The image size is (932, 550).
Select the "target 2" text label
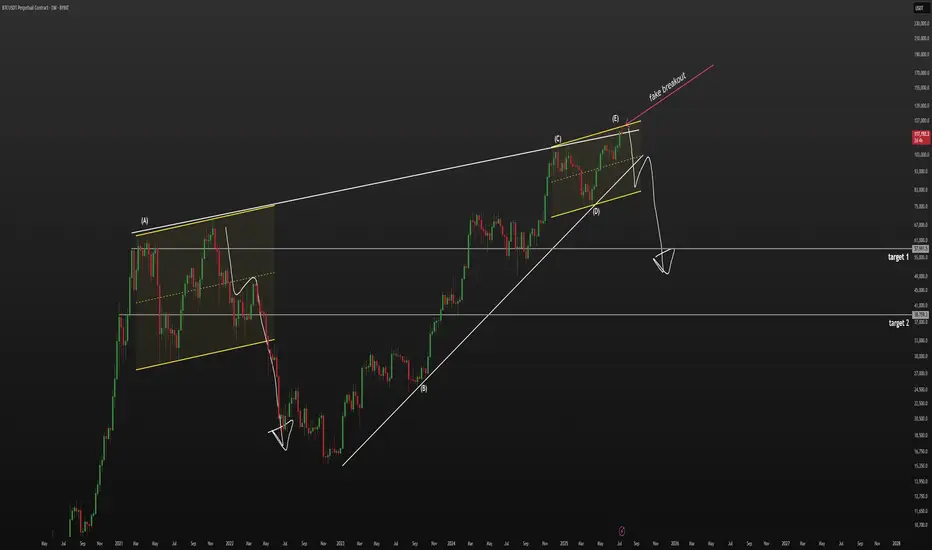pos(899,323)
